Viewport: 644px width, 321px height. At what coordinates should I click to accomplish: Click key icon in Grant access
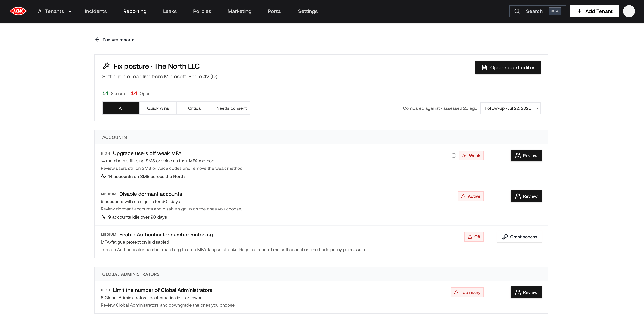click(x=505, y=237)
